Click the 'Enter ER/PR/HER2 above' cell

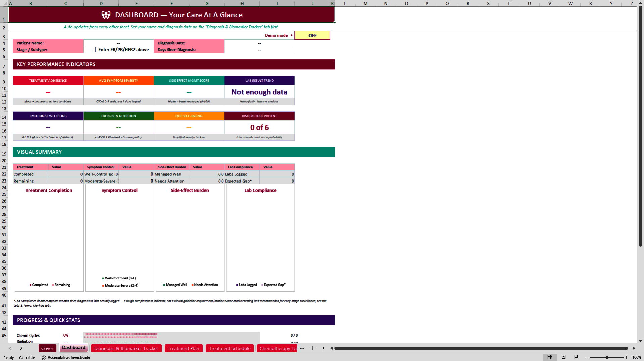point(118,50)
